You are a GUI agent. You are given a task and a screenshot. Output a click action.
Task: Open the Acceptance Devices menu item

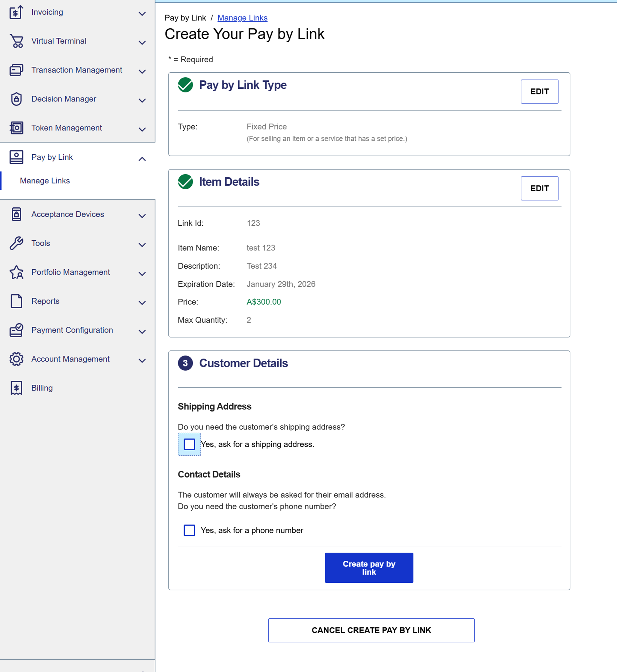67,214
